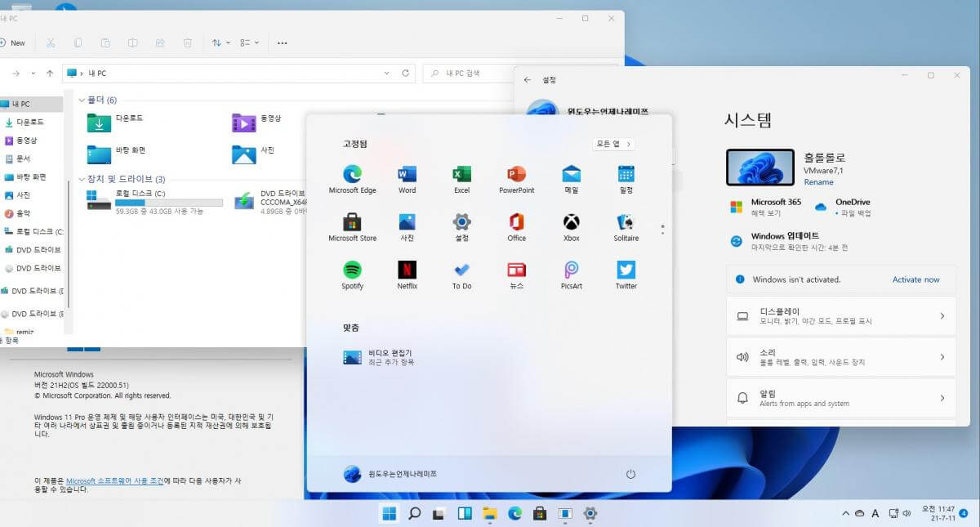Open Widgets from the taskbar
Viewport: 980px width, 527px height.
point(465,513)
